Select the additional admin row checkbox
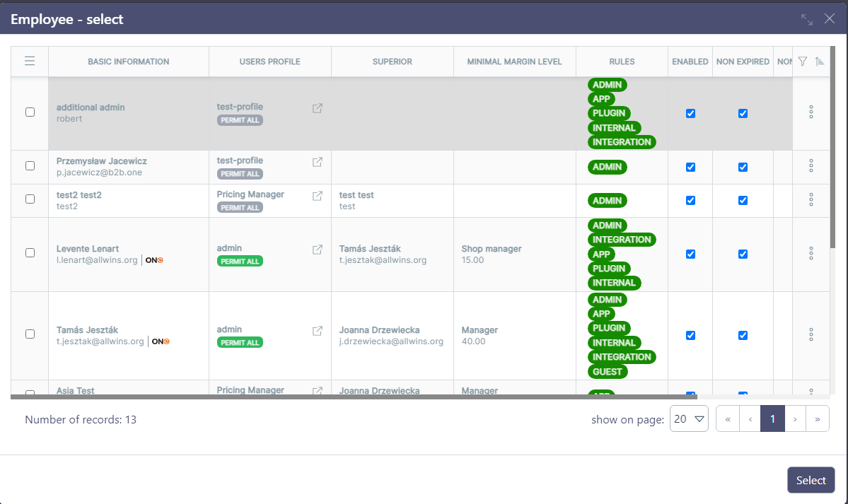This screenshot has height=504, width=848. click(30, 112)
